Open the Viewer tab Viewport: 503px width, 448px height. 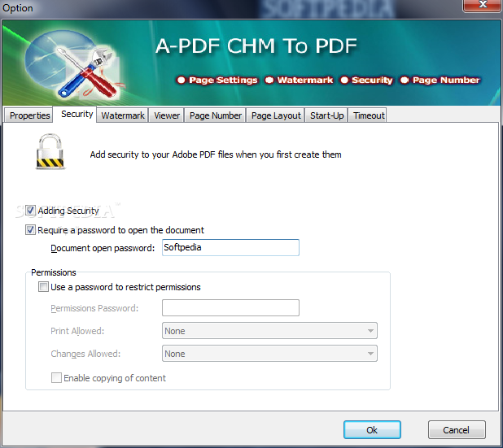coord(167,115)
